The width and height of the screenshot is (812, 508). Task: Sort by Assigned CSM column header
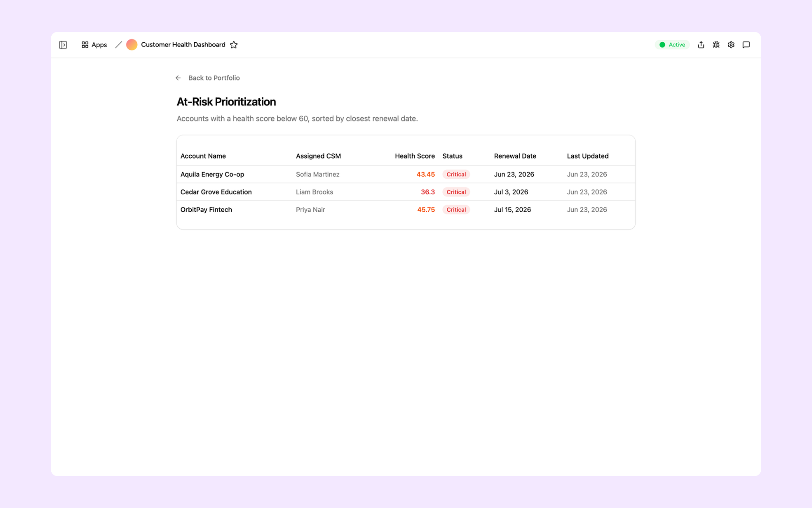point(318,156)
